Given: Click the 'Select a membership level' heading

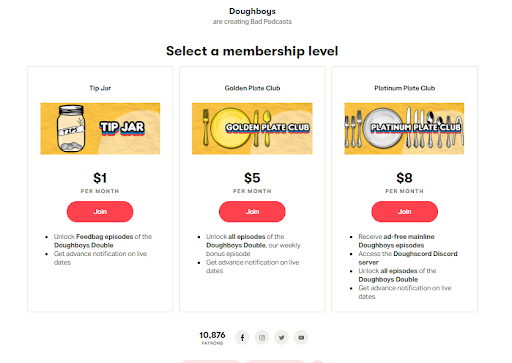Looking at the screenshot, I should [252, 51].
